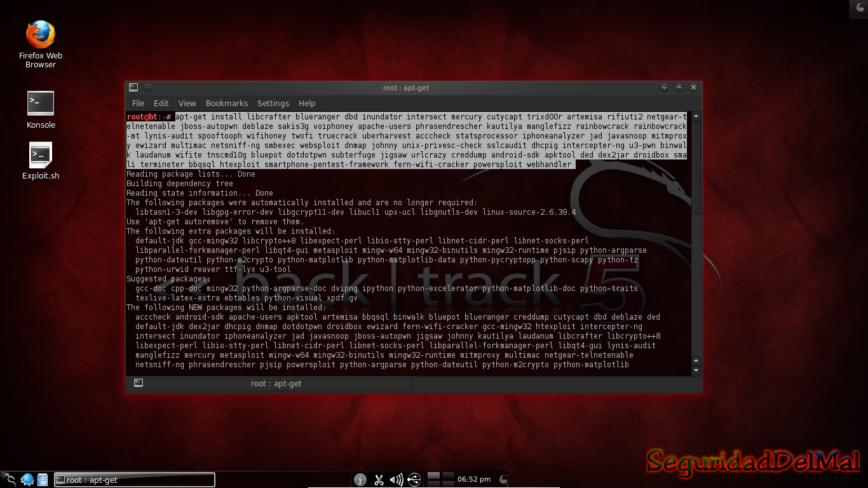Launch Firefox Web Browser from the desktop
The width and height of the screenshot is (868, 488).
40,32
